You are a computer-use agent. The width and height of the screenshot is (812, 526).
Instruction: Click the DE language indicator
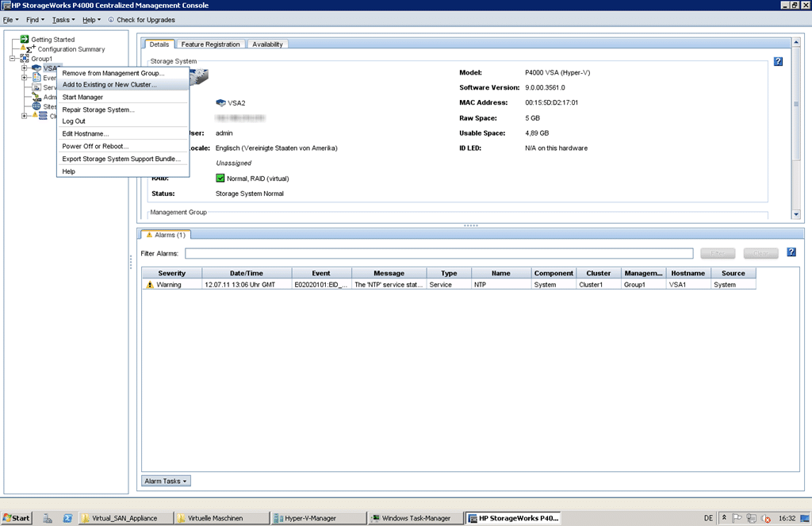(x=708, y=518)
